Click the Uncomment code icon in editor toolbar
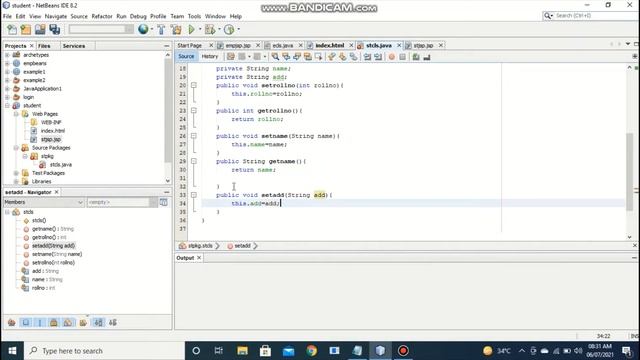Viewport: 640px width, 360px height. (427, 57)
